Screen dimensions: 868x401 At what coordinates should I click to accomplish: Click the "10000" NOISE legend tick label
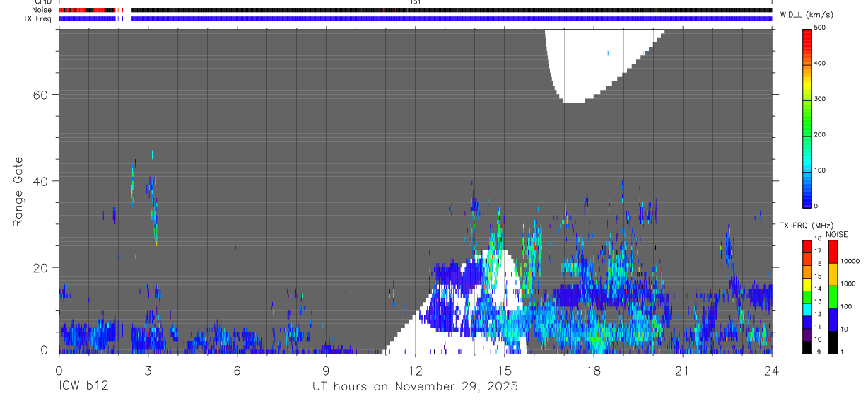[x=850, y=262]
